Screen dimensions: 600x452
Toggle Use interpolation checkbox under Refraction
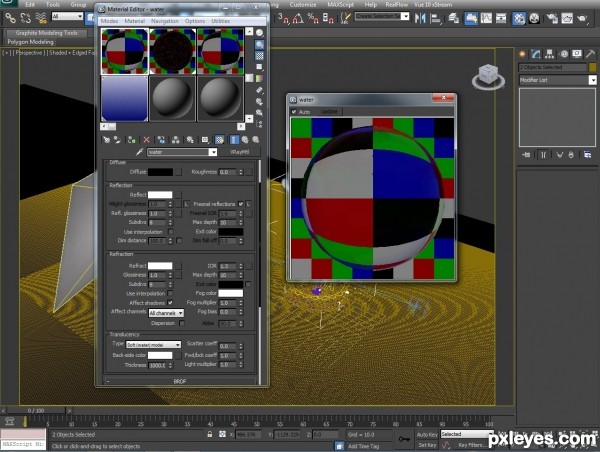pos(170,293)
